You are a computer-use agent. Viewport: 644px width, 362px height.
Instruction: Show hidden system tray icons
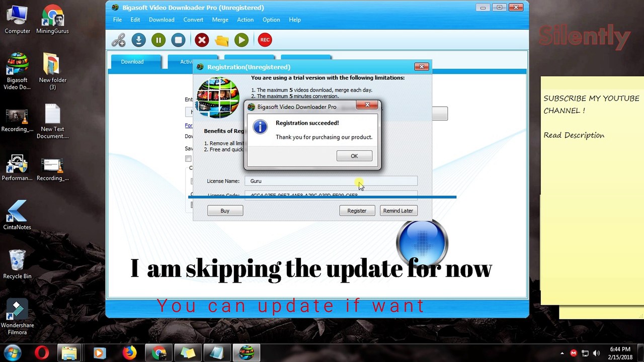[562, 353]
